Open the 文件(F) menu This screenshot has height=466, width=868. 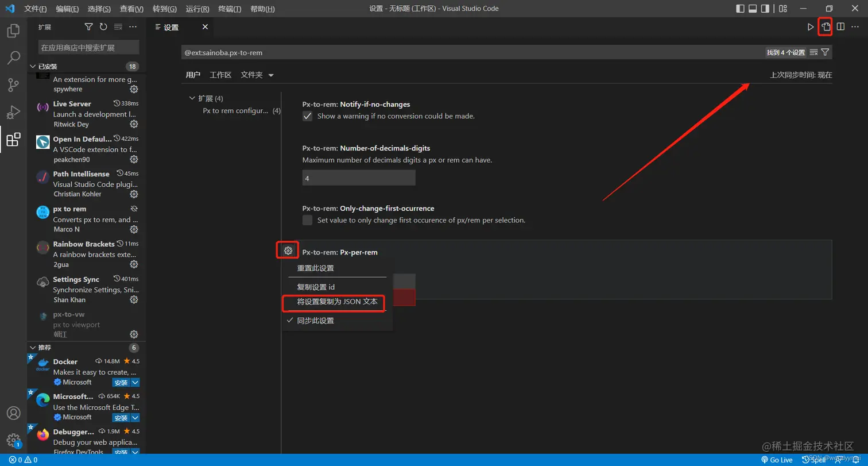click(36, 9)
